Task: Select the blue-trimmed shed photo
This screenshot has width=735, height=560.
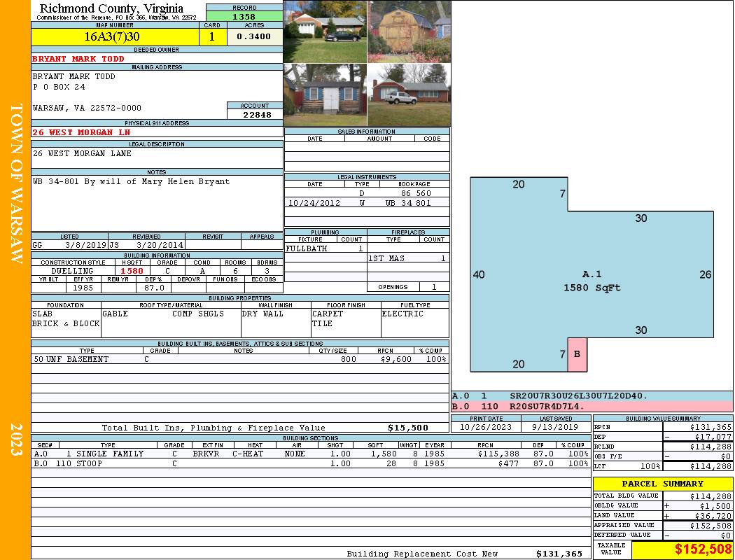Action: click(x=325, y=94)
